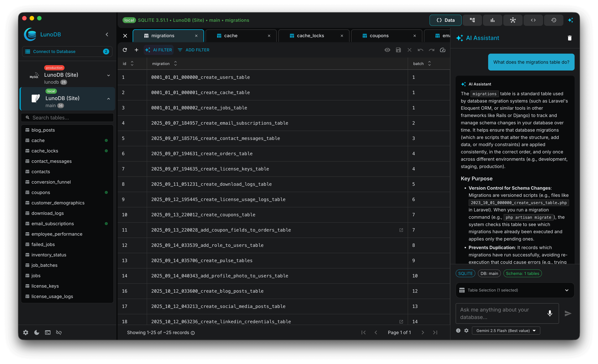Open the query history view

point(554,20)
